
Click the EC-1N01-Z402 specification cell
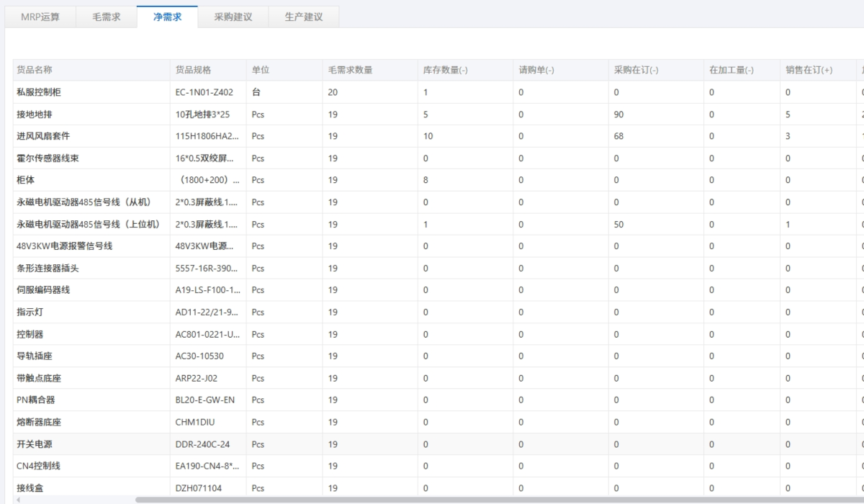204,92
